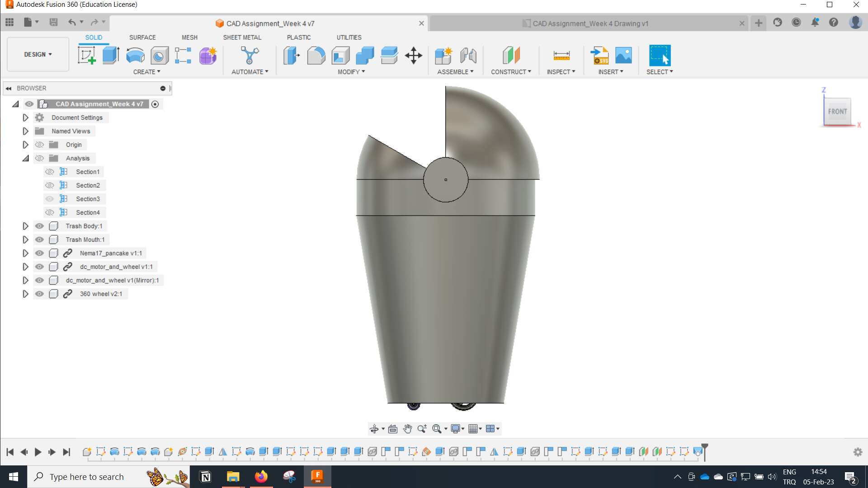Select the New Component tool

coord(443,56)
